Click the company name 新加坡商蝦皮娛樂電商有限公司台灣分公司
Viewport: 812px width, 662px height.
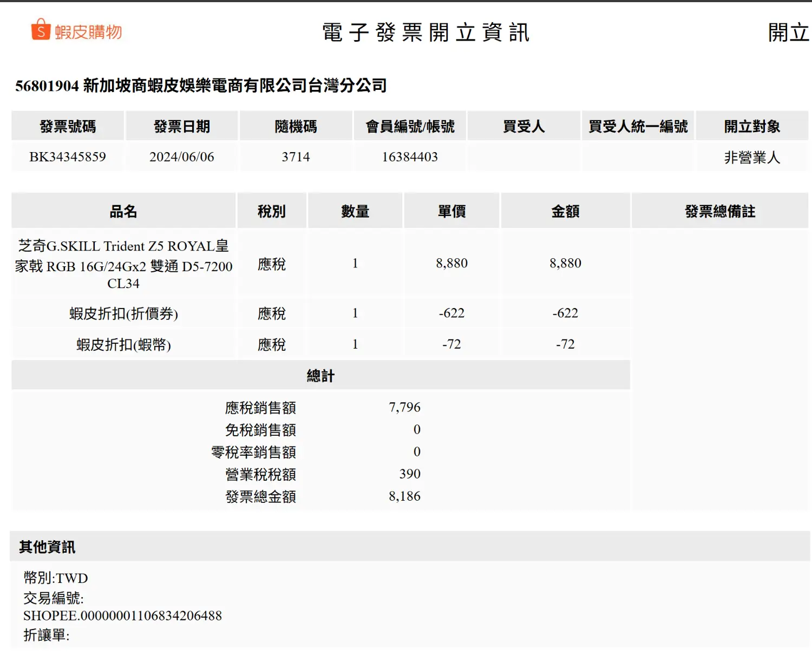pos(235,86)
